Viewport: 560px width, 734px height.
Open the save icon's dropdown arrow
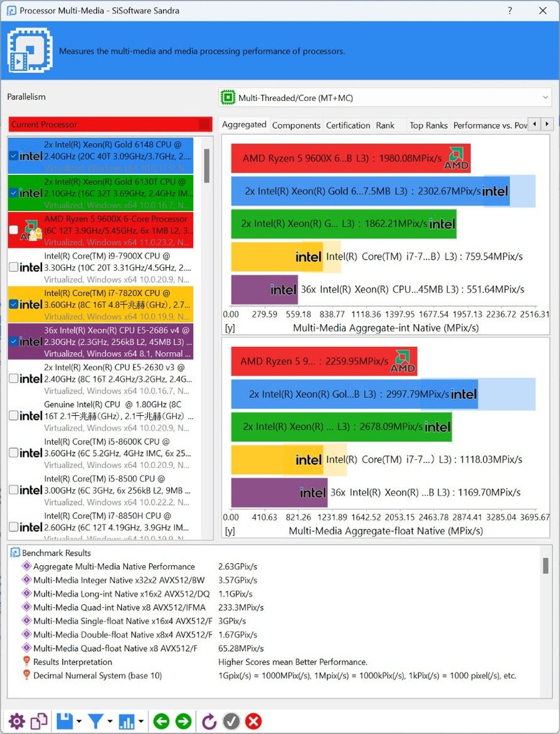pyautogui.click(x=78, y=721)
